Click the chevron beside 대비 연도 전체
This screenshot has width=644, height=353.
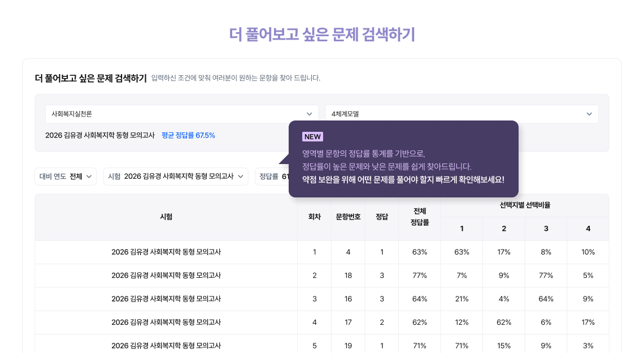click(x=89, y=176)
